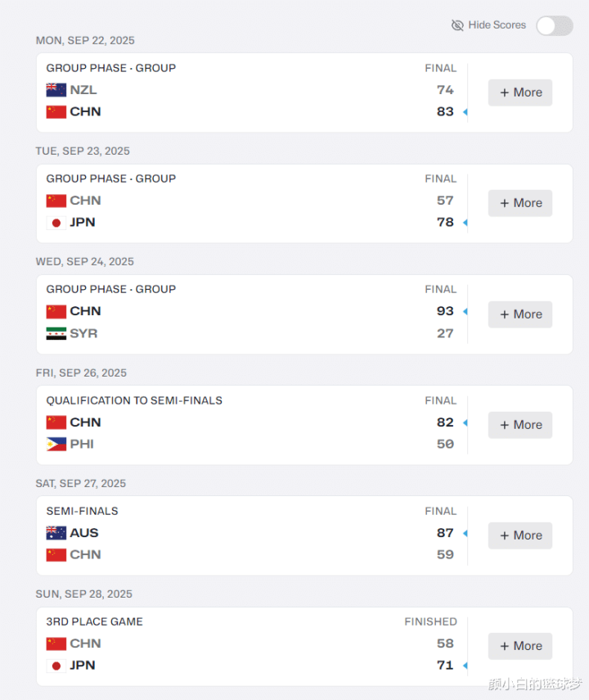
Task: Click Australia flag in semi-finals game
Action: [56, 533]
